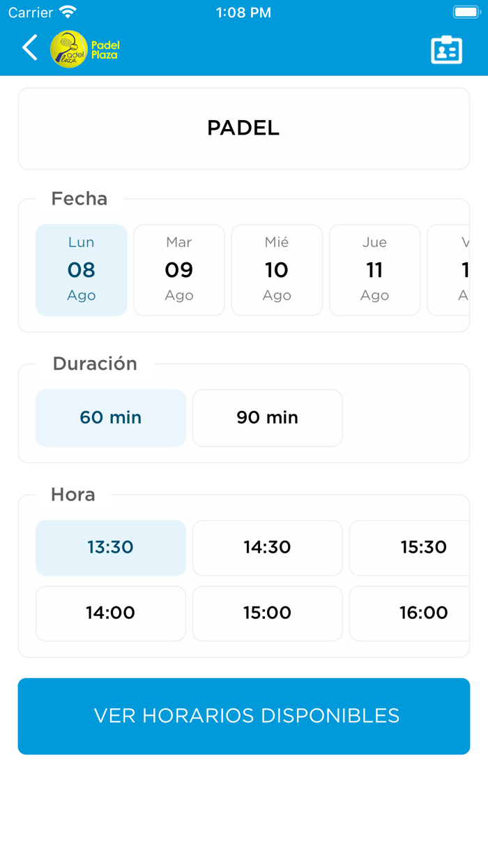488x868 pixels.
Task: Pick the 14:30 time slot
Action: [267, 548]
